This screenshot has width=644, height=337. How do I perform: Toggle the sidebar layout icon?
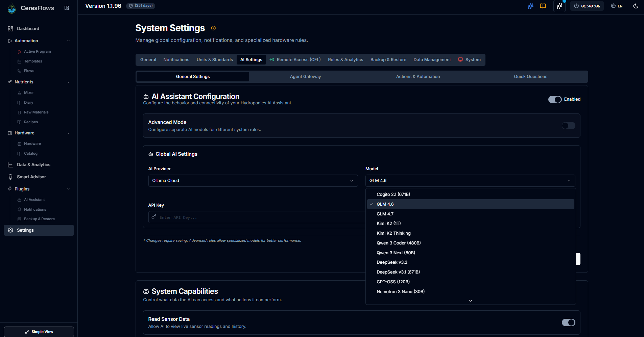click(x=67, y=8)
